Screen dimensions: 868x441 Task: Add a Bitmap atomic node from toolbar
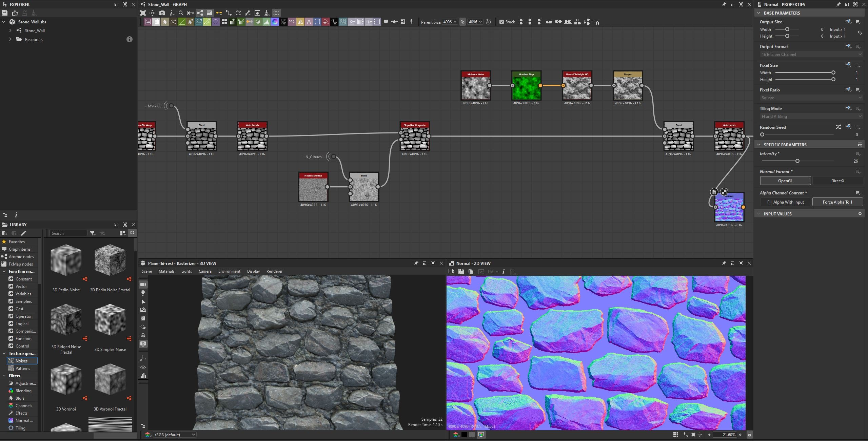148,22
